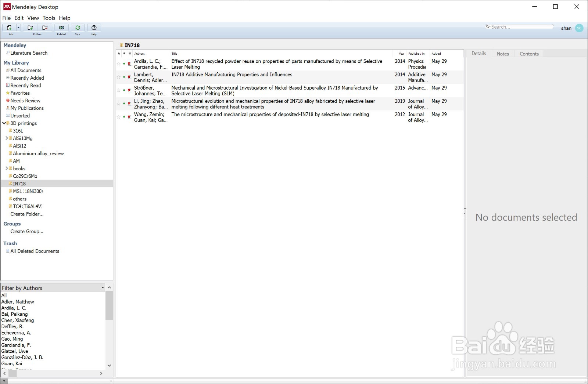Star the Li, Jing paper as favorite

pyautogui.click(x=119, y=104)
